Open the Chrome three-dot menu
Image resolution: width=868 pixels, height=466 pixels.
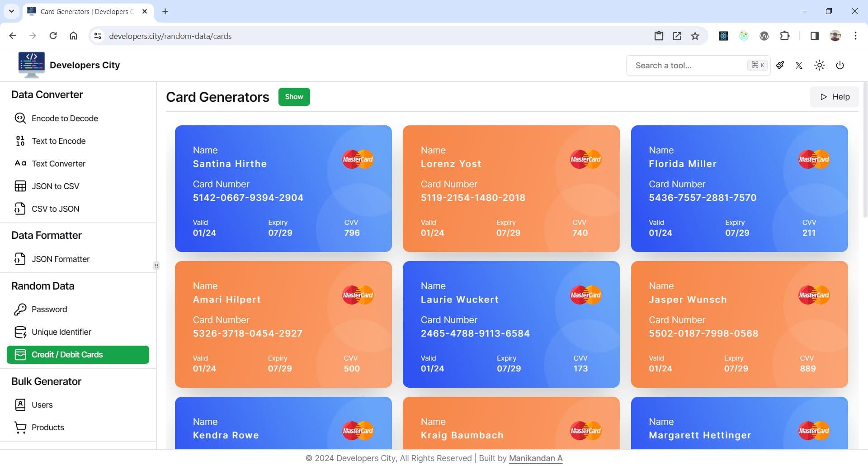[855, 36]
